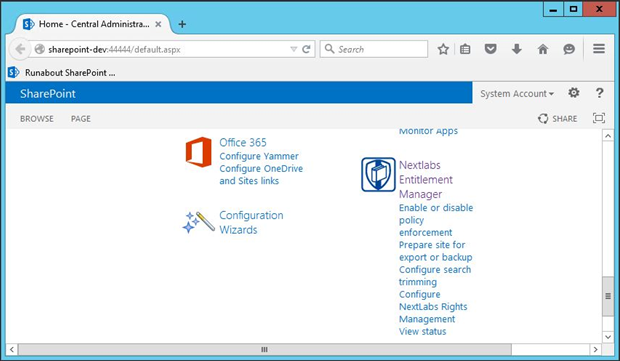Open Configure search trimming link

(435, 276)
